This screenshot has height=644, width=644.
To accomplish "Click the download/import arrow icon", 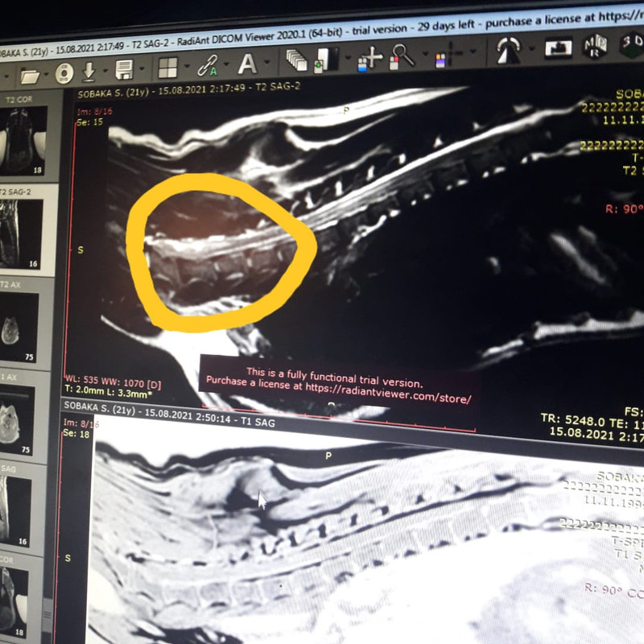I will pos(89,72).
